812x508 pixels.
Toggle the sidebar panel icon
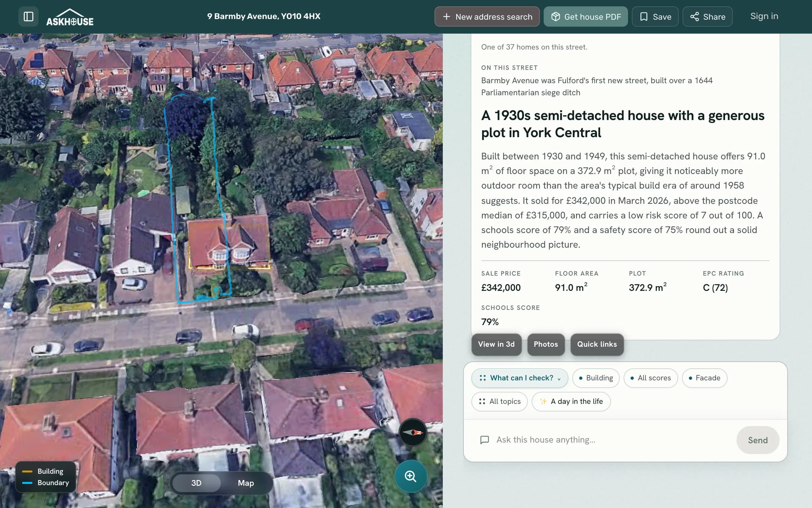click(29, 17)
